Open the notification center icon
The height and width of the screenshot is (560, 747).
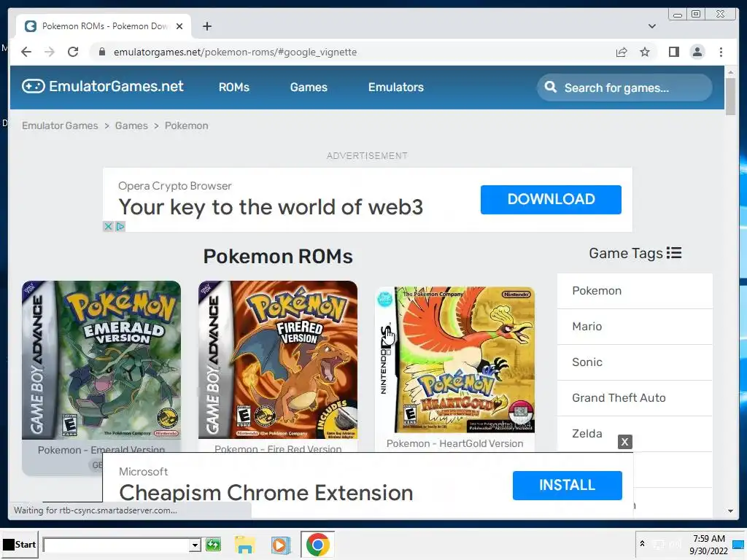(x=739, y=545)
